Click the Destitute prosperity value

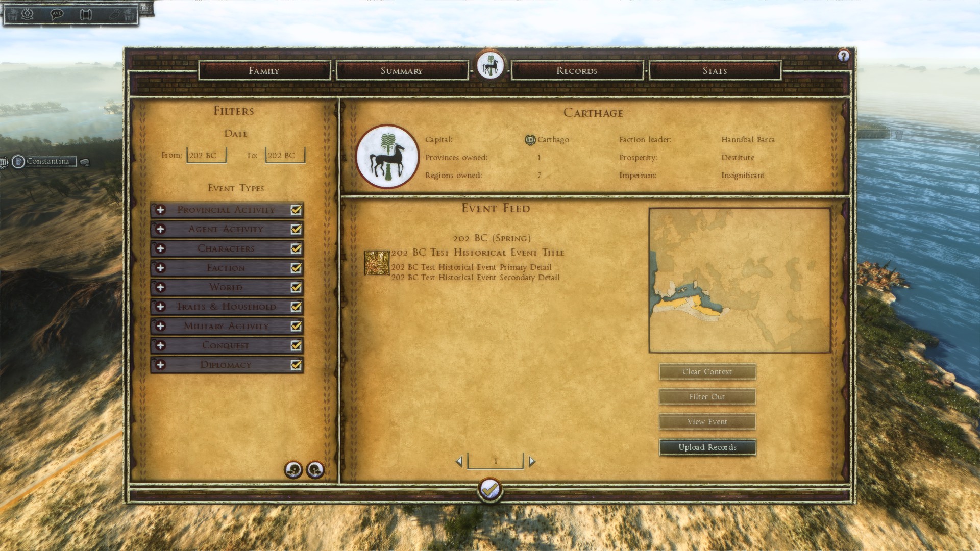pyautogui.click(x=738, y=158)
